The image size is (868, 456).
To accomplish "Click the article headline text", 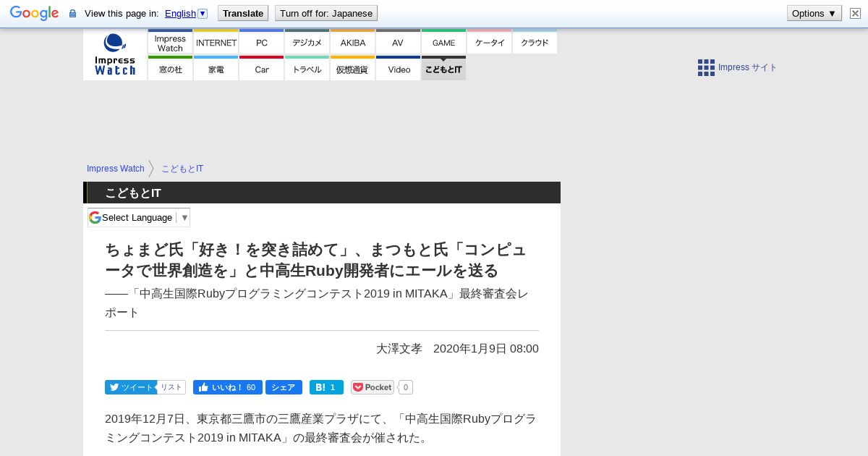I will pos(315,261).
